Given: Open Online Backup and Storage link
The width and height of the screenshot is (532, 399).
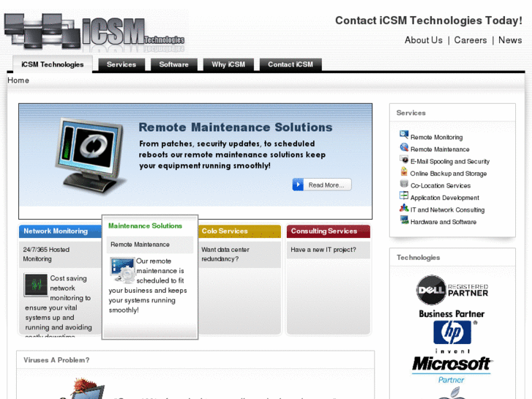Looking at the screenshot, I should click(x=448, y=174).
